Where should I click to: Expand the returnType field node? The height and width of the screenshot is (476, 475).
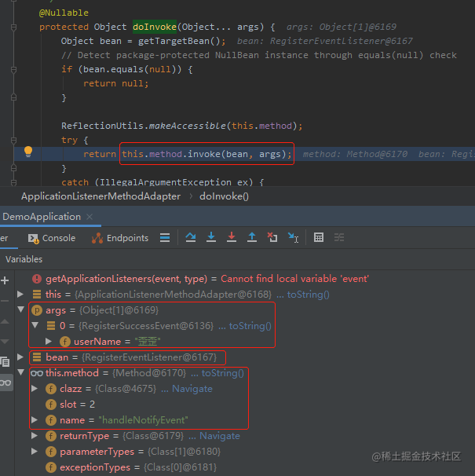click(35, 436)
